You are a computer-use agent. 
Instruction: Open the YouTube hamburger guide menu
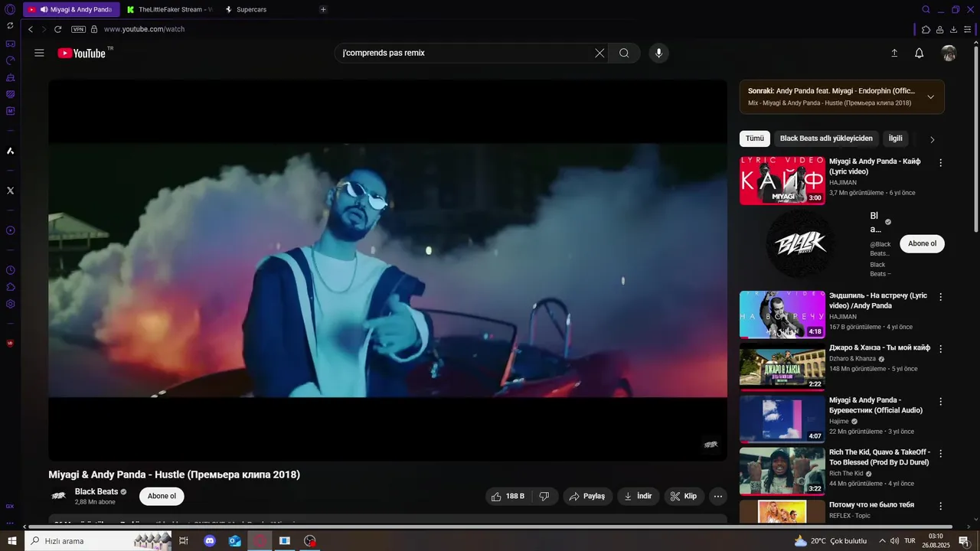[x=39, y=53]
